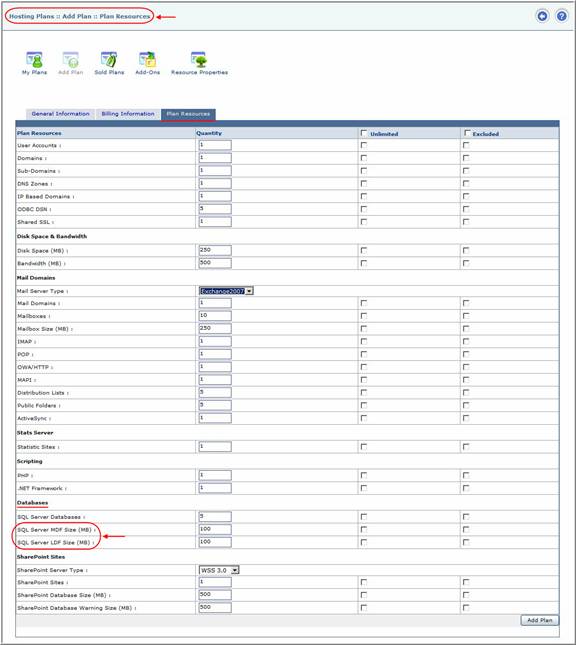Screen dimensions: 576x645
Task: Click SharePoint Database Warning Size field
Action: [x=215, y=608]
